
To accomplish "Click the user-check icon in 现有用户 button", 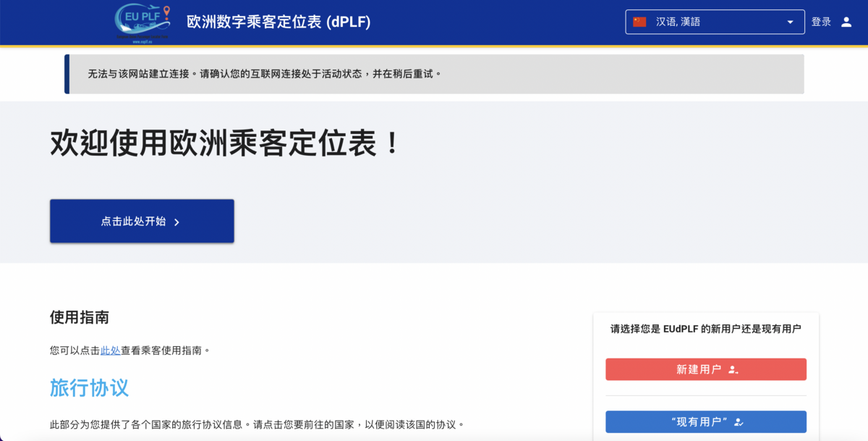I will click(x=738, y=422).
